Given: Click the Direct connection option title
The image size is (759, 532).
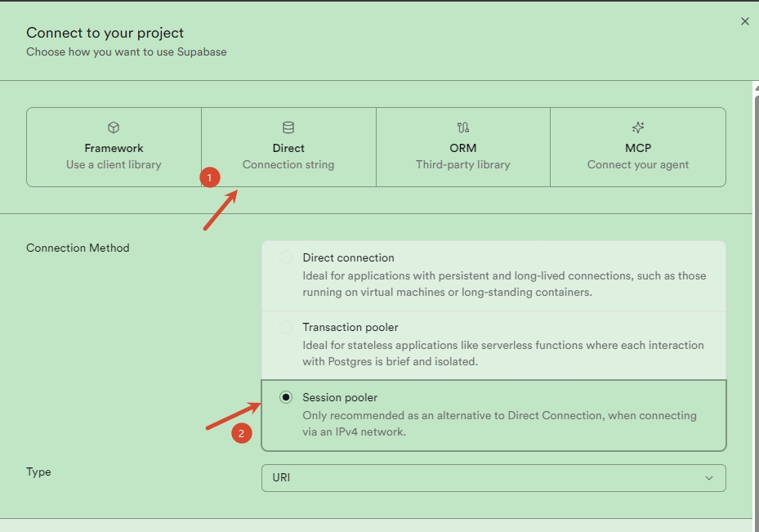Looking at the screenshot, I should (349, 257).
